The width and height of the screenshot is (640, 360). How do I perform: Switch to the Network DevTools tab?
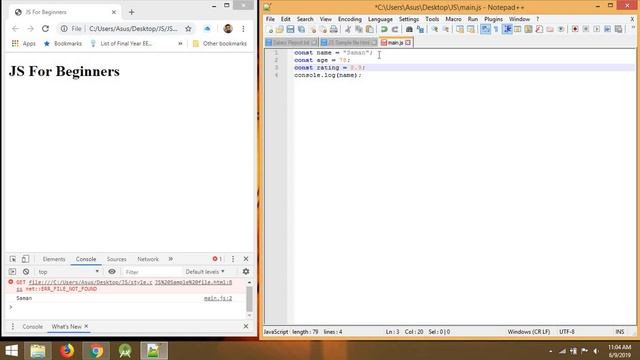[148, 259]
